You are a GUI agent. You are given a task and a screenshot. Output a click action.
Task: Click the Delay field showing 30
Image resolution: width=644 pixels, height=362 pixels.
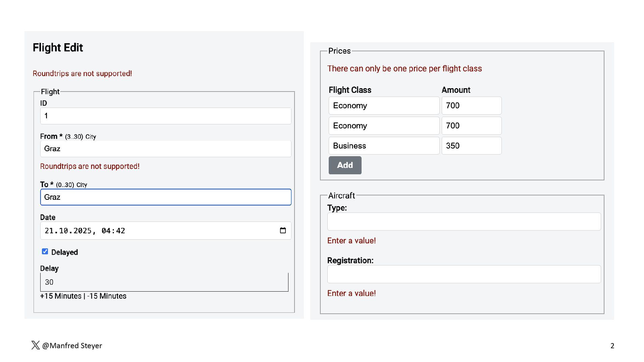[164, 282]
